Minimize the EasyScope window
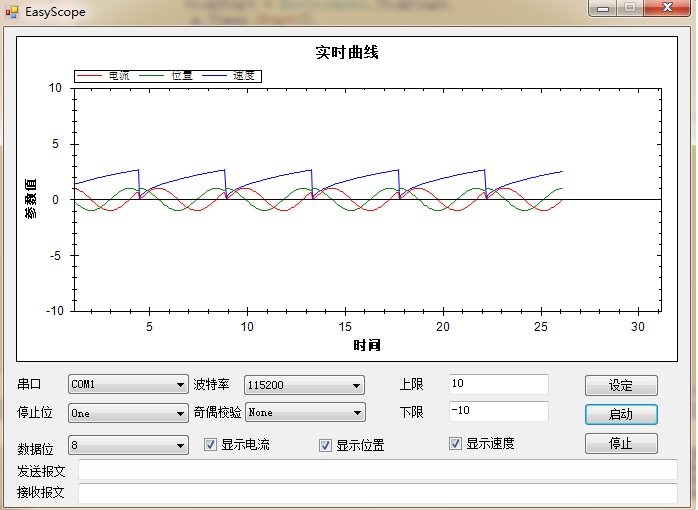 [602, 8]
